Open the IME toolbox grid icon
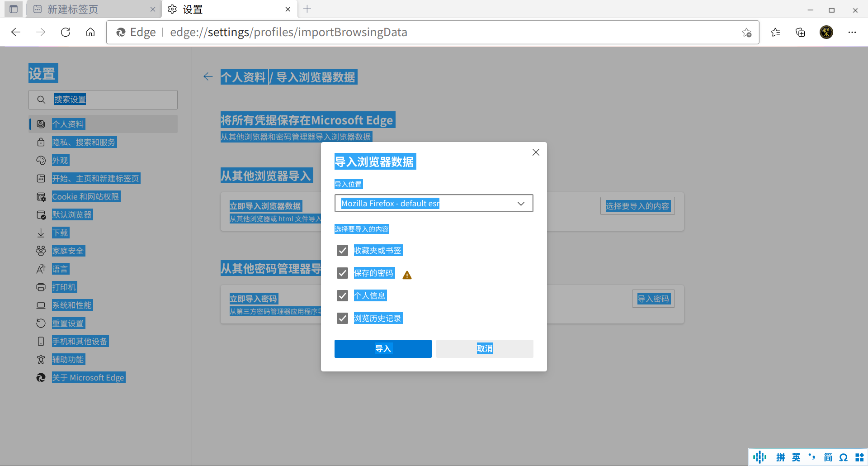Screen dimensions: 868x466 (x=859, y=457)
